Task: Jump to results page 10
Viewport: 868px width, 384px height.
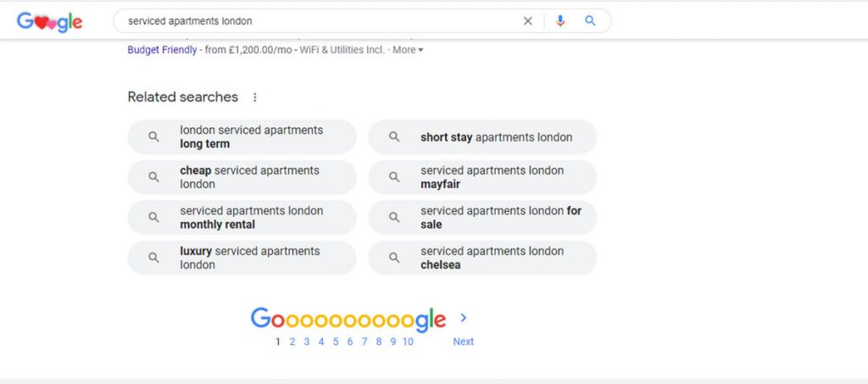Action: point(408,342)
